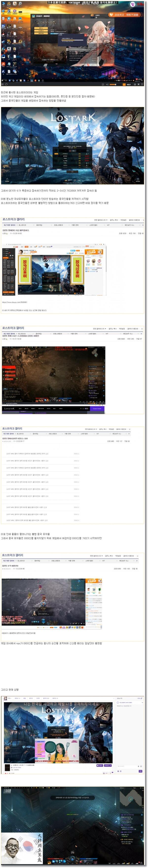This screenshot has height=868, width=148.
Task: Expand 연관 갤러리 dropdown above the QQ number post
Action: (96, 556)
